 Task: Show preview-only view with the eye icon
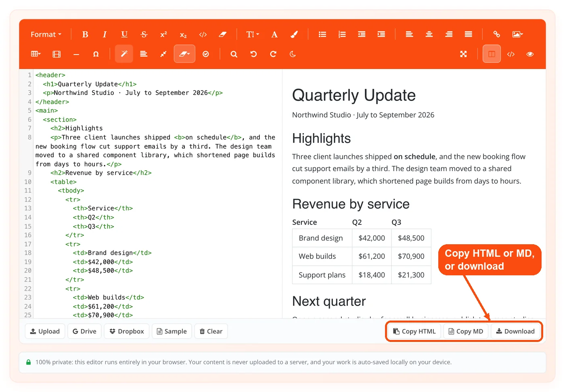[530, 54]
